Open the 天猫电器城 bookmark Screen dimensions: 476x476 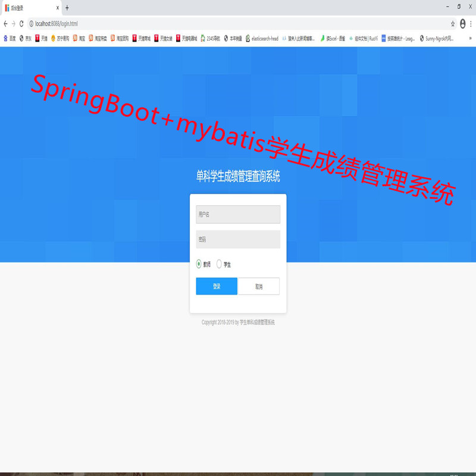tap(187, 38)
